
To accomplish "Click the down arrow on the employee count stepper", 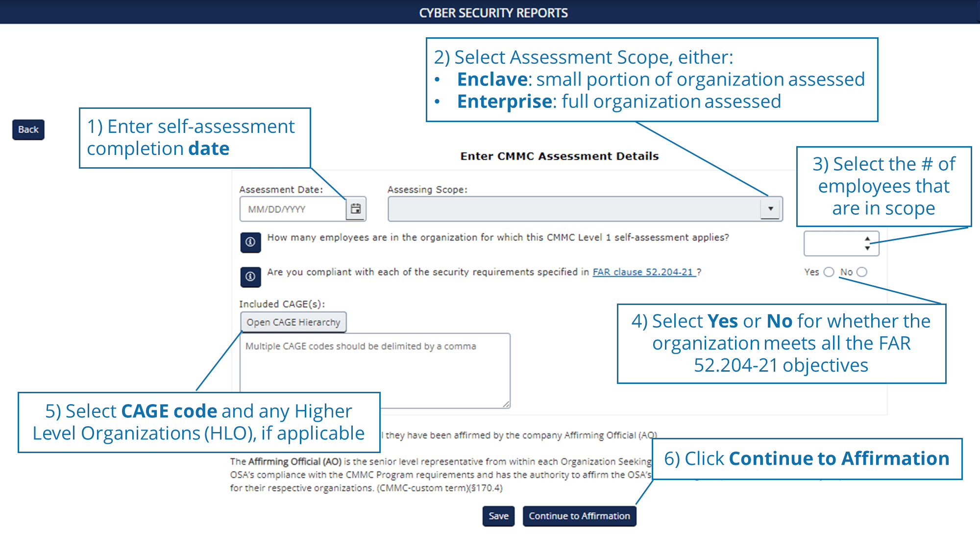I will 867,248.
